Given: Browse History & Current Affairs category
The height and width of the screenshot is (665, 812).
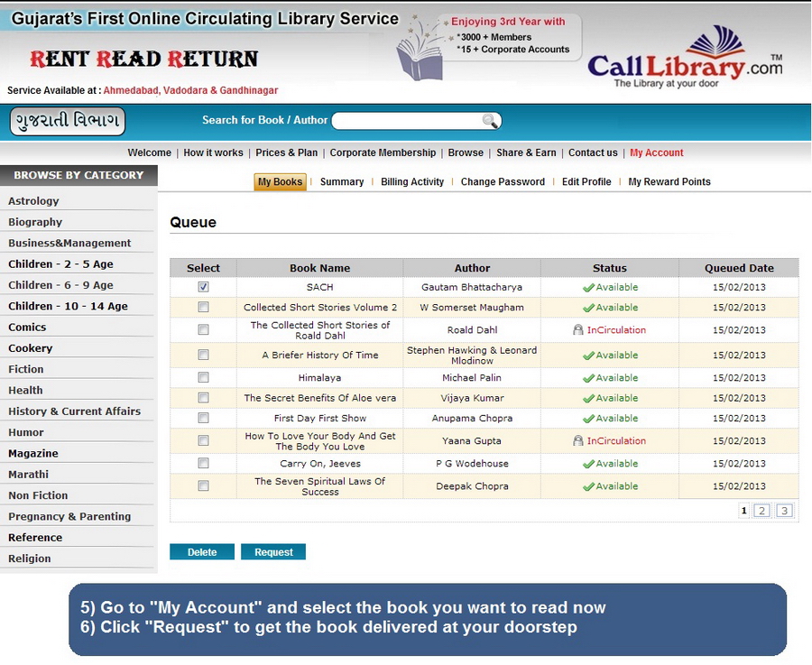Looking at the screenshot, I should (75, 411).
